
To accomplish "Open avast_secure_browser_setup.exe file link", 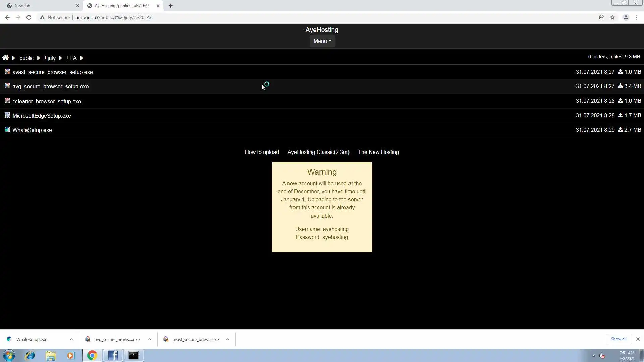I will coord(53,72).
